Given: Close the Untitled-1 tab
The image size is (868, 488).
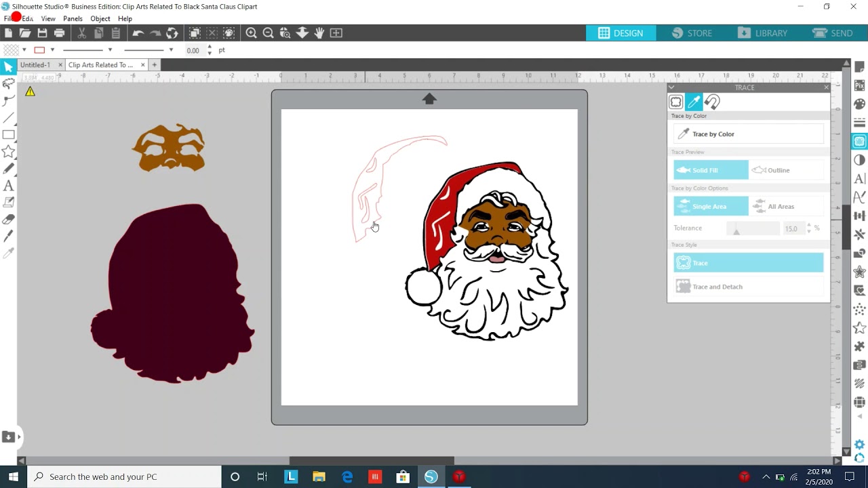Looking at the screenshot, I should 60,65.
